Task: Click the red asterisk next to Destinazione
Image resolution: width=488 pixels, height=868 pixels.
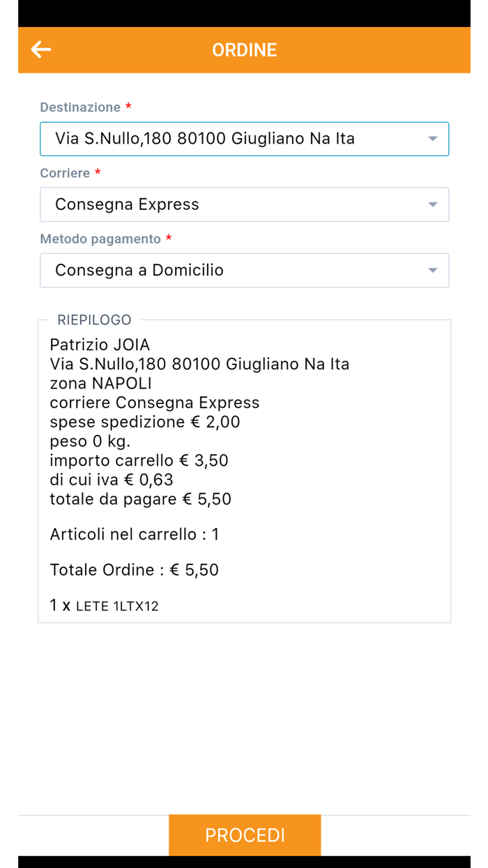Action: [127, 107]
